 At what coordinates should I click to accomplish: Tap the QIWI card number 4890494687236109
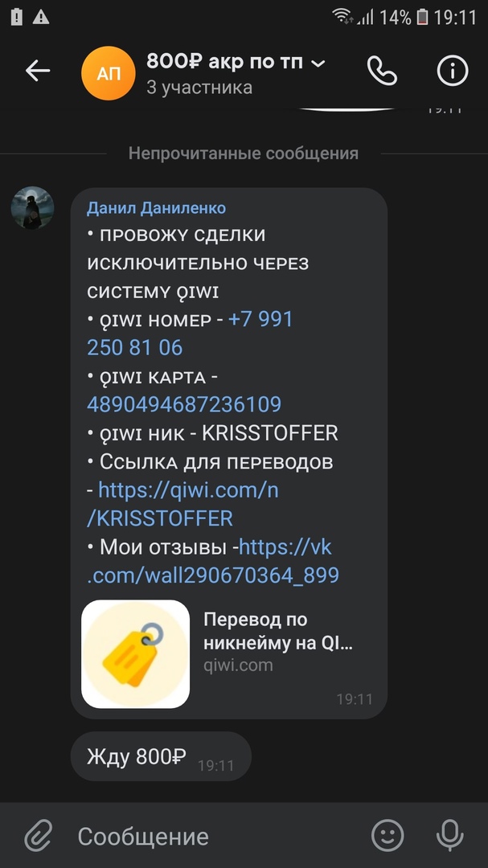(x=184, y=404)
